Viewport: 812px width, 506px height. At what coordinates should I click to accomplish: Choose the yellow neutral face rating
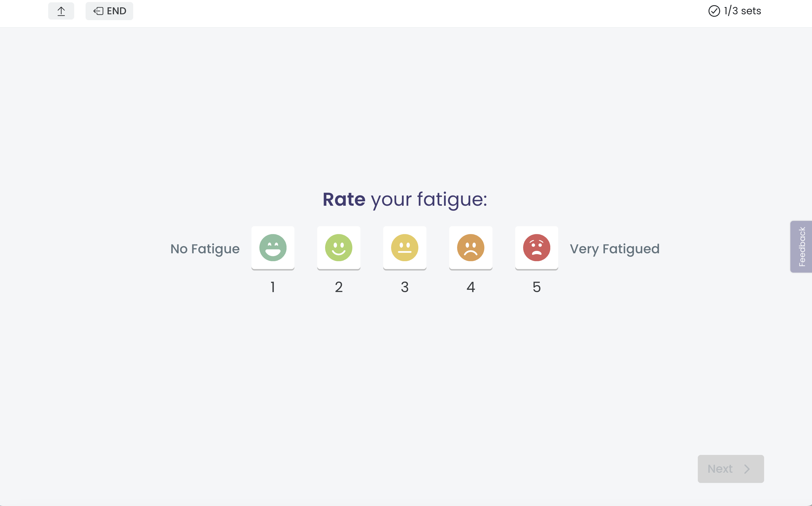pos(405,248)
